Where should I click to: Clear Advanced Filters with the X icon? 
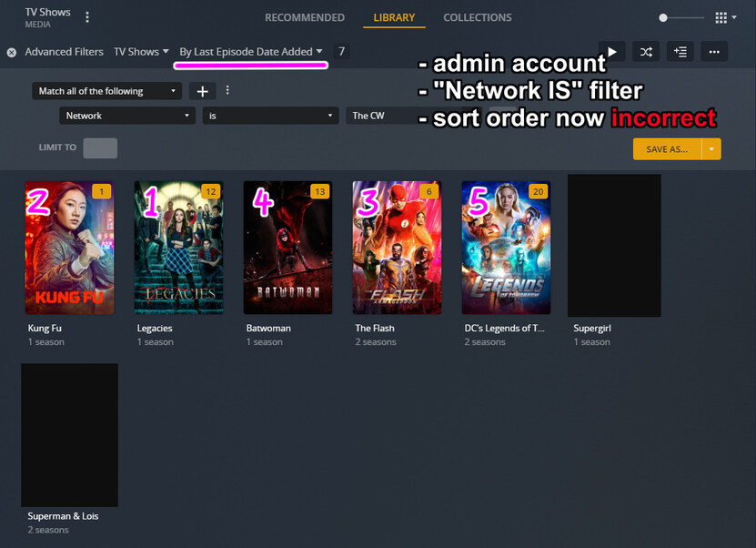coord(12,52)
